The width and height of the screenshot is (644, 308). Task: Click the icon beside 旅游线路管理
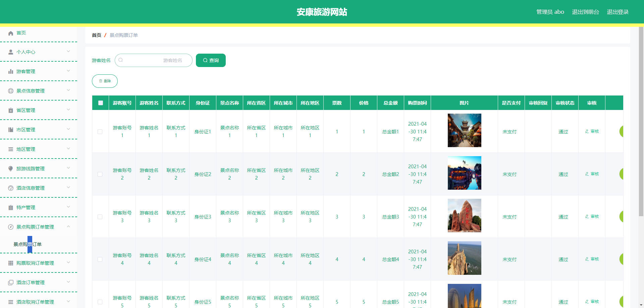(x=11, y=169)
